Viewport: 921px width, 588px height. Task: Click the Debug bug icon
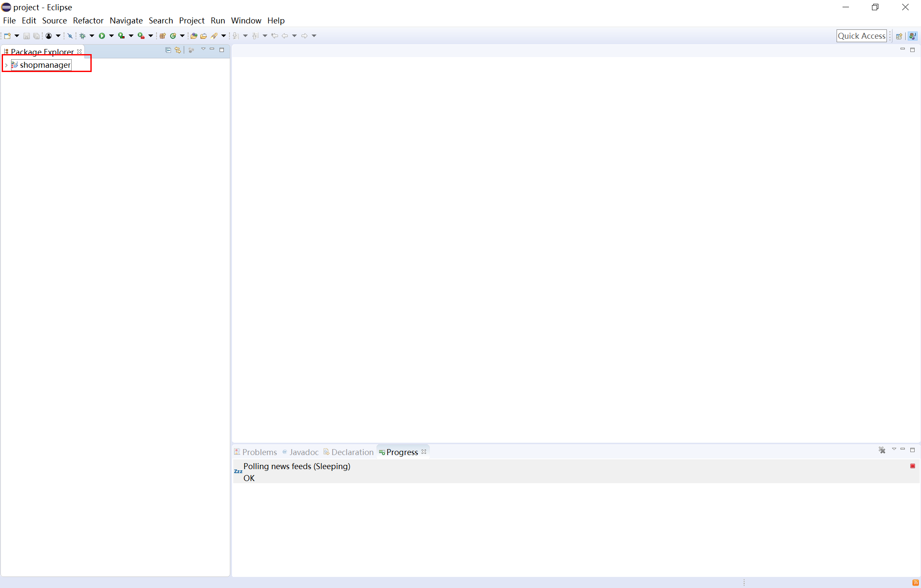(x=83, y=36)
